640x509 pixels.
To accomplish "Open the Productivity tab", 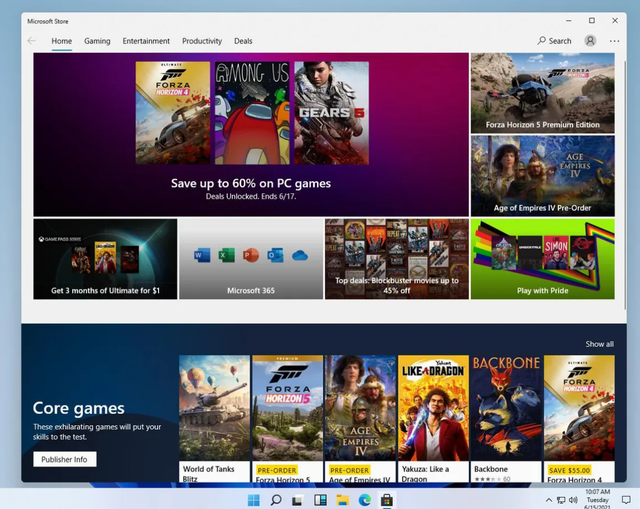I will pos(202,41).
